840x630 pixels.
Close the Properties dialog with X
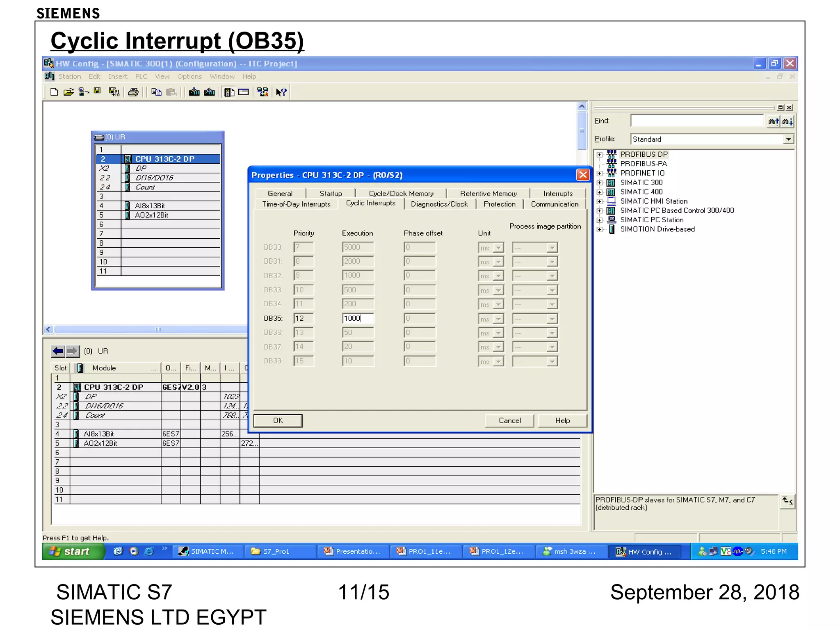(x=582, y=175)
